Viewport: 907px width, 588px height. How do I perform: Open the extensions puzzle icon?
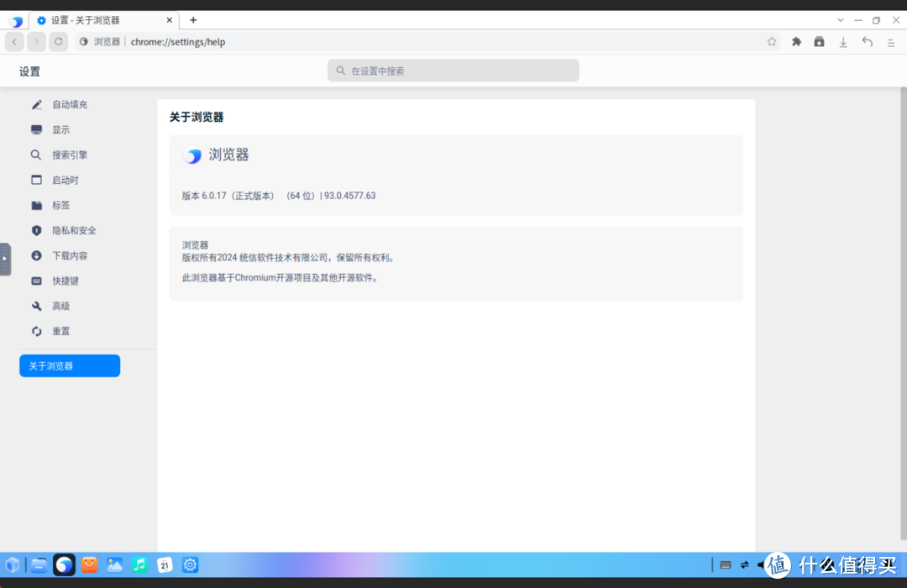coord(796,42)
